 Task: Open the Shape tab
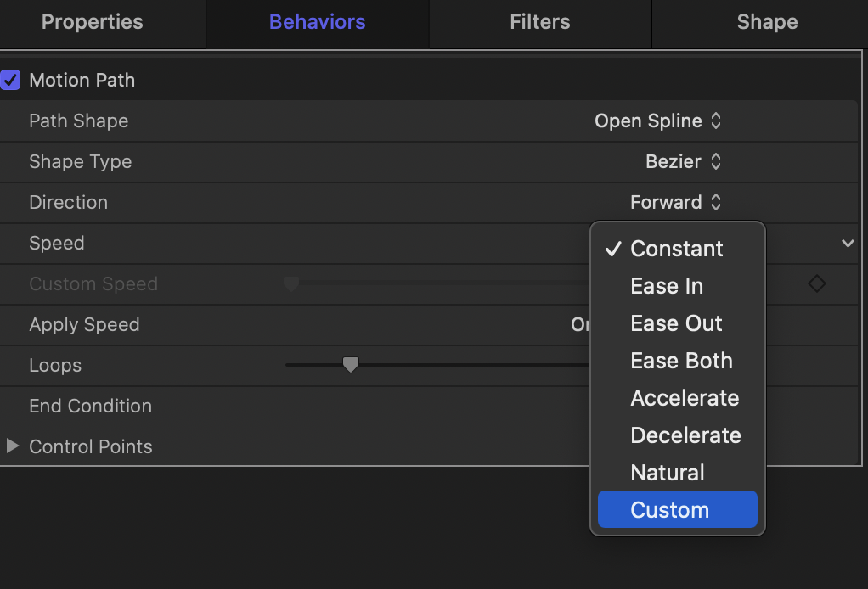tap(767, 22)
